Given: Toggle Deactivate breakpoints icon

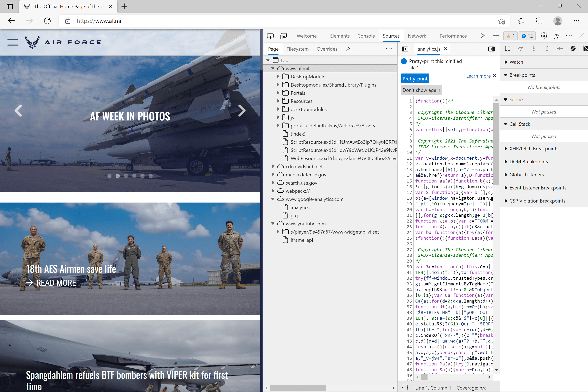Looking at the screenshot, I should tap(573, 49).
